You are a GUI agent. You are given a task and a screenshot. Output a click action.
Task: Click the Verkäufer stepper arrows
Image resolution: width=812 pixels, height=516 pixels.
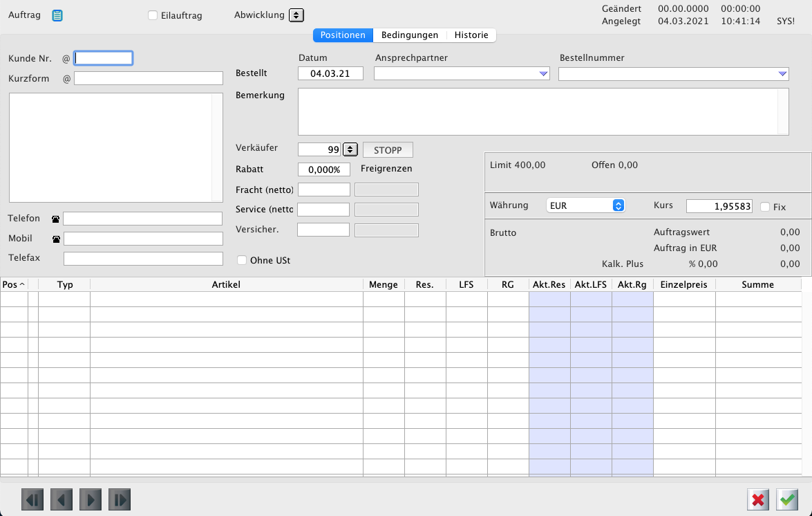pyautogui.click(x=350, y=149)
